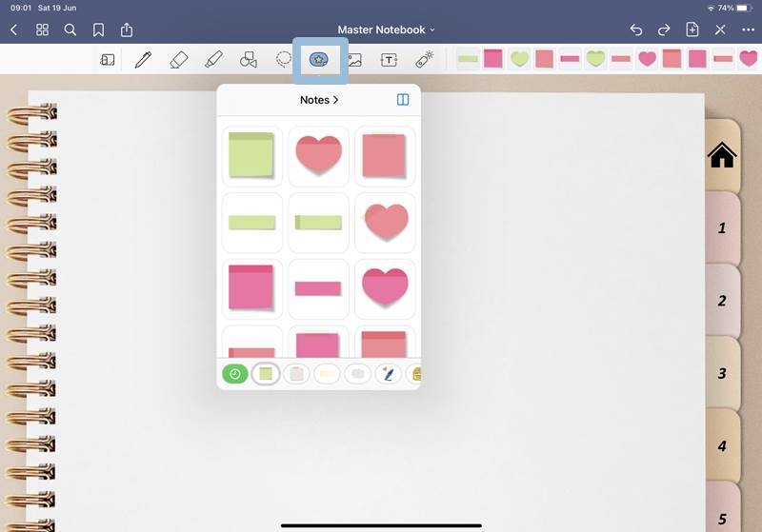Image resolution: width=762 pixels, height=532 pixels.
Task: Toggle read-only mode with crossed-pen icon
Action: pos(720,30)
